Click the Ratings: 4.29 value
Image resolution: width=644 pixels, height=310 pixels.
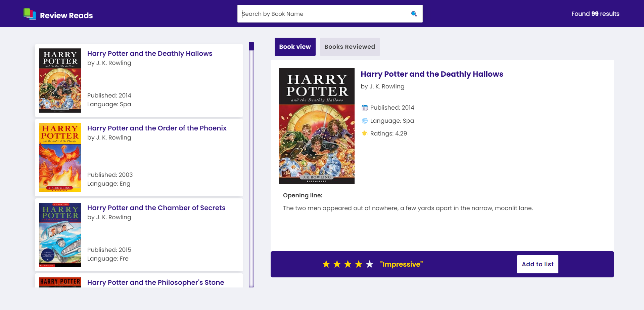(x=388, y=133)
